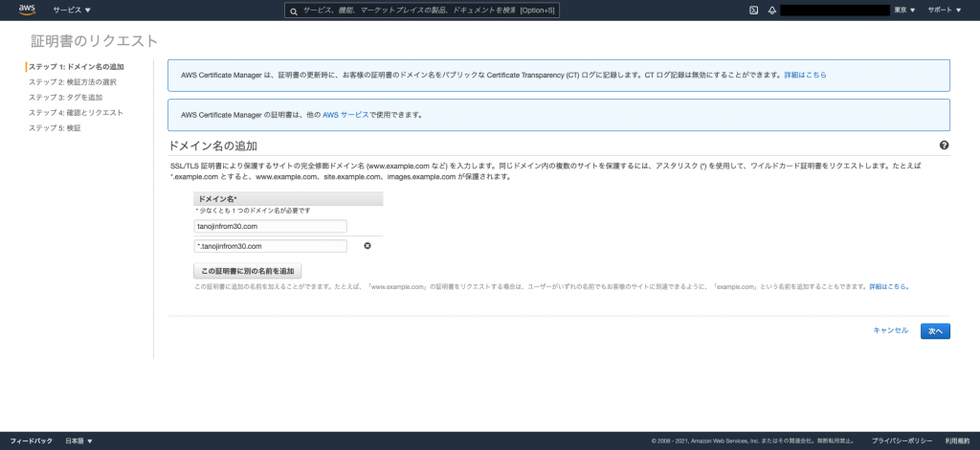Select ステップ 3: タグを追加

tap(66, 98)
